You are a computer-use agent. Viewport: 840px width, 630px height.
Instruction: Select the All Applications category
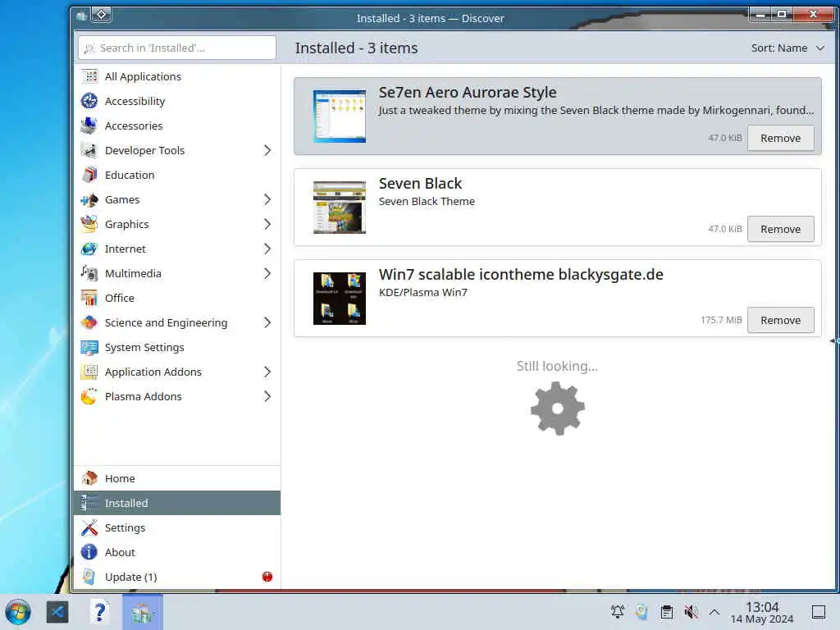(x=177, y=76)
